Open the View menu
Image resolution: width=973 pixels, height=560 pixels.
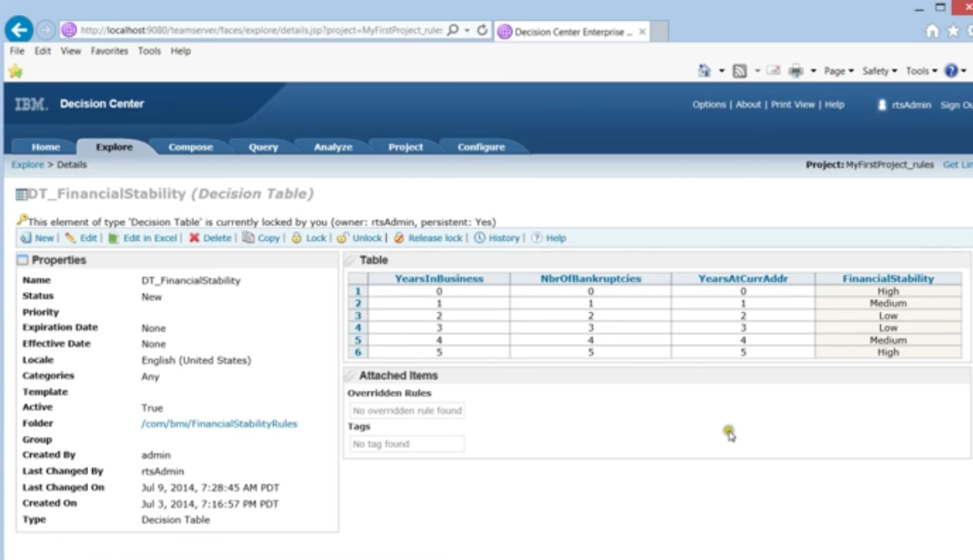tap(70, 51)
